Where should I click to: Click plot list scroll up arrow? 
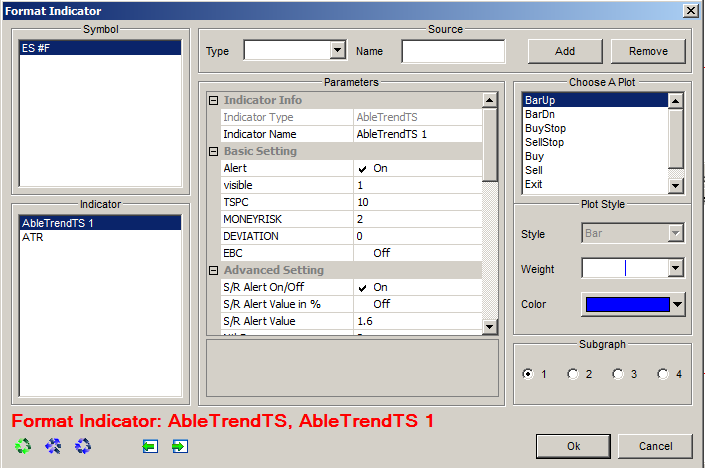[675, 101]
